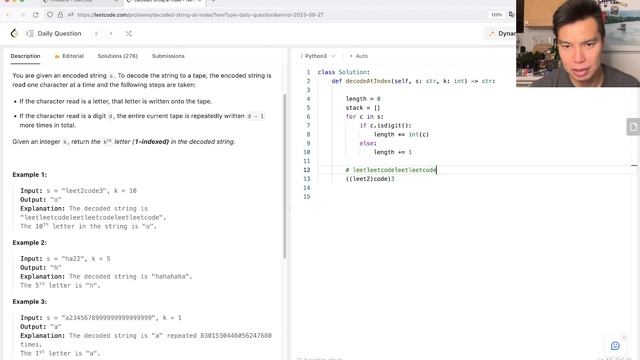Open the Solutions (276) tab
Screen dimensions: 640x360
pos(118,56)
